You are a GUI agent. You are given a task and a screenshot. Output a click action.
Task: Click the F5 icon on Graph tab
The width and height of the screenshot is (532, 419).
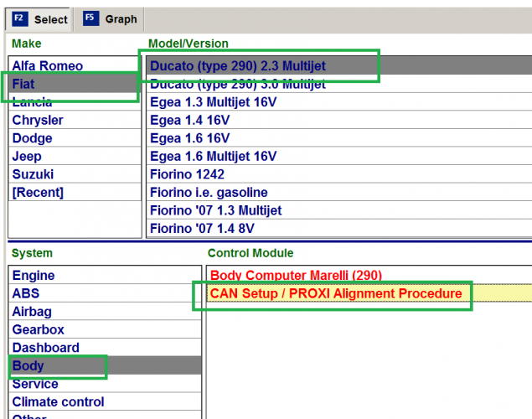tap(90, 18)
